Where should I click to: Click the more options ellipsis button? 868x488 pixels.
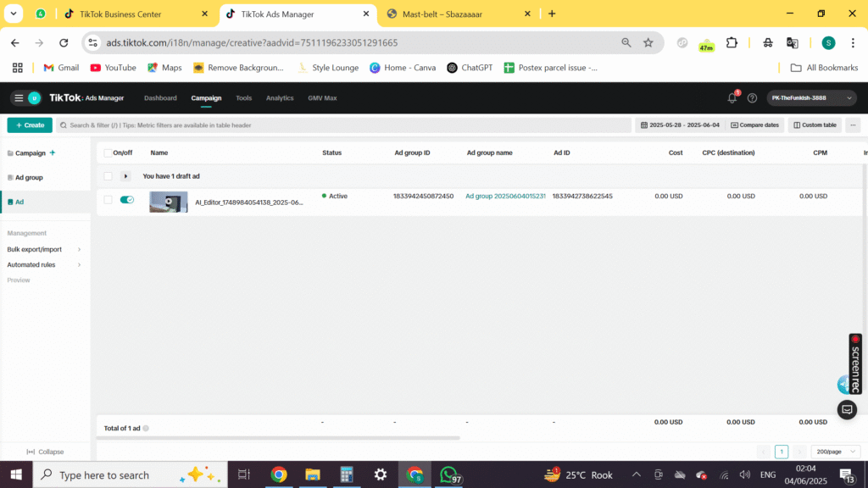853,125
